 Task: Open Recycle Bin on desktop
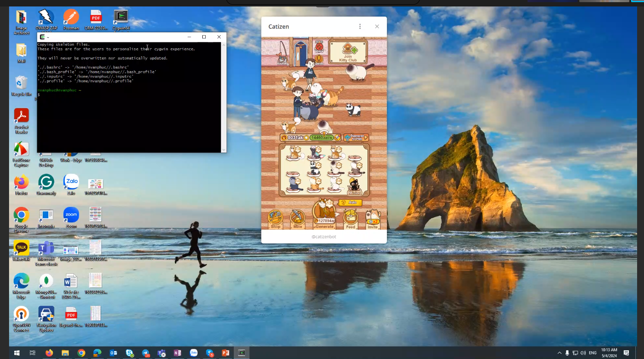[x=21, y=86]
